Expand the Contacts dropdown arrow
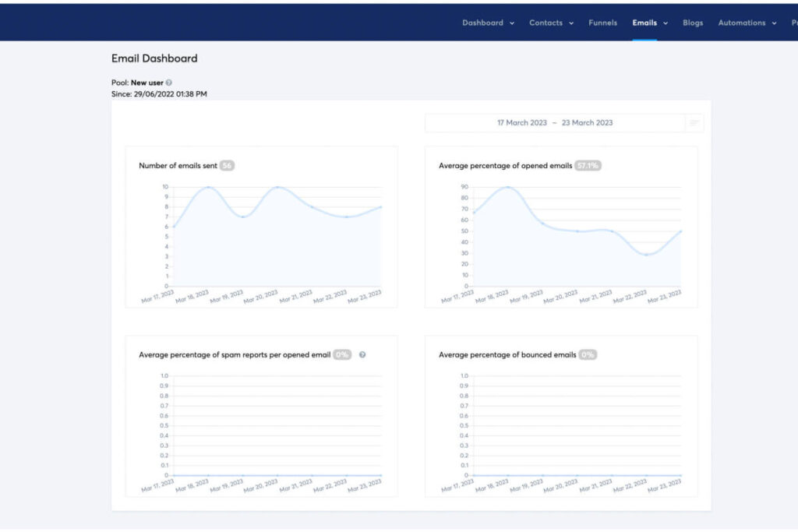This screenshot has height=532, width=798. [571, 23]
